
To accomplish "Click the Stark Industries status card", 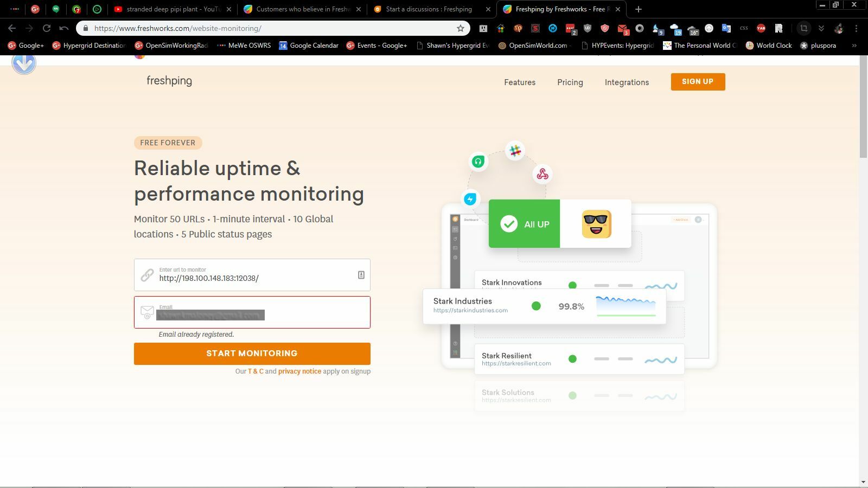I will (x=544, y=306).
